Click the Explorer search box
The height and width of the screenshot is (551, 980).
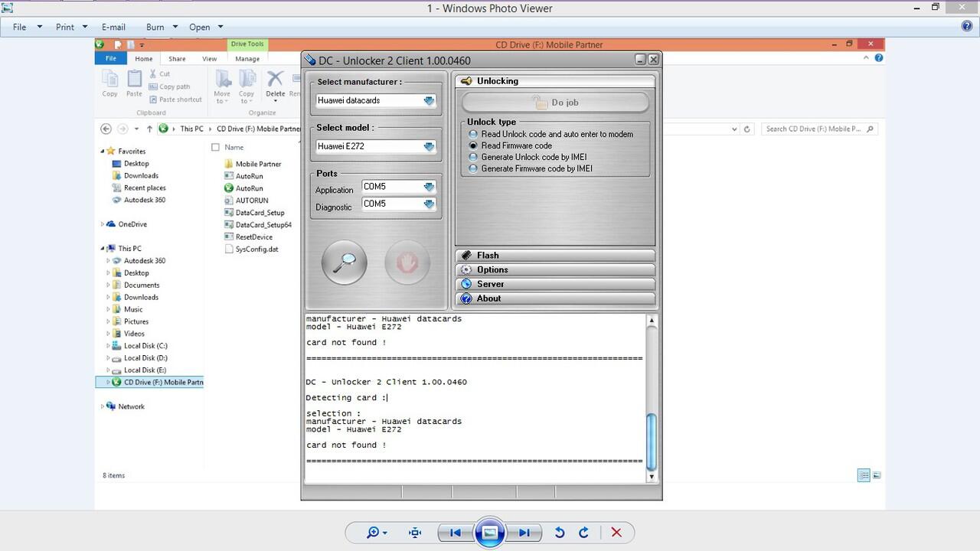click(819, 129)
